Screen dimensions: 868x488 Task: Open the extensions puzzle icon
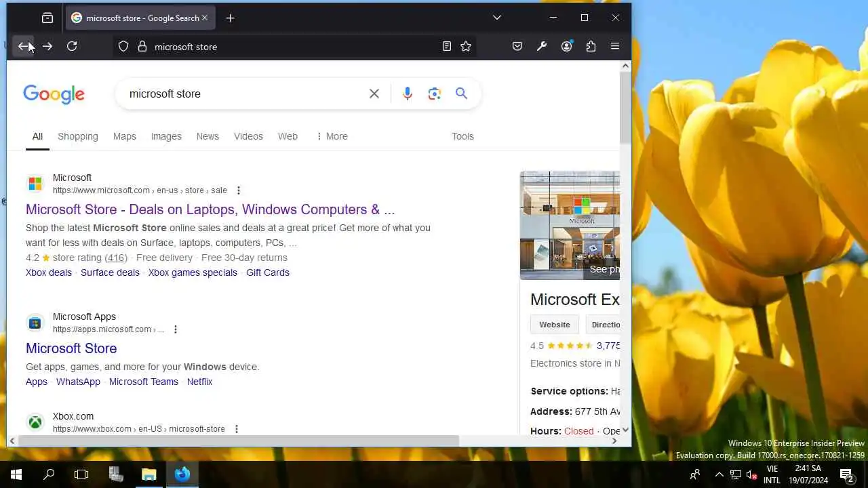[591, 47]
